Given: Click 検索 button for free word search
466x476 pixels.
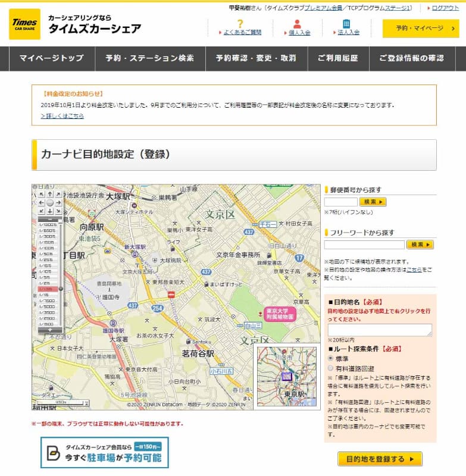Looking at the screenshot, I should pyautogui.click(x=420, y=245).
